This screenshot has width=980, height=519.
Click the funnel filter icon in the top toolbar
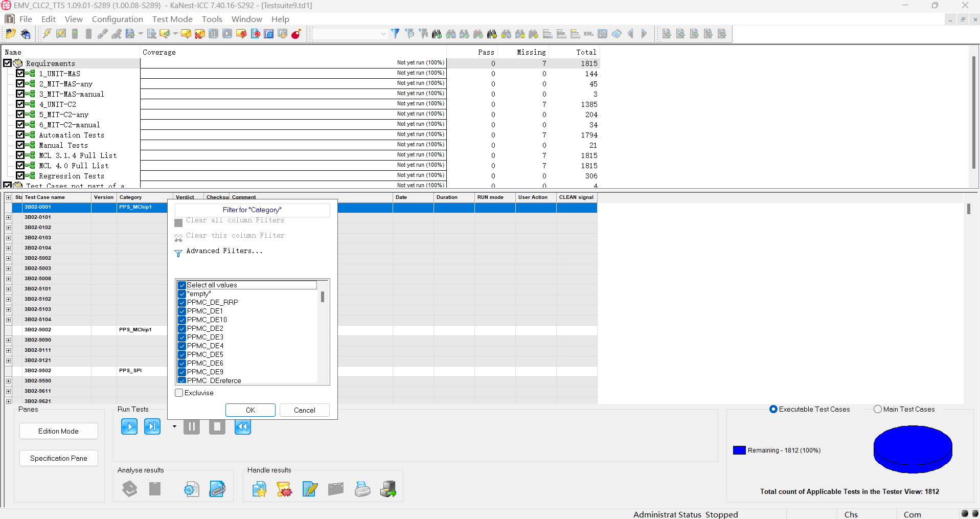395,34
